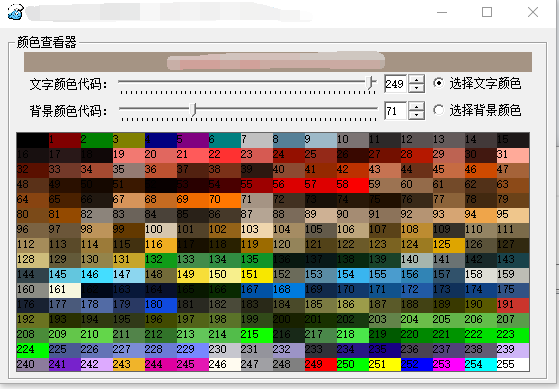559x389 pixels.
Task: Pick color swatch 246 off-white
Action: (x=225, y=364)
